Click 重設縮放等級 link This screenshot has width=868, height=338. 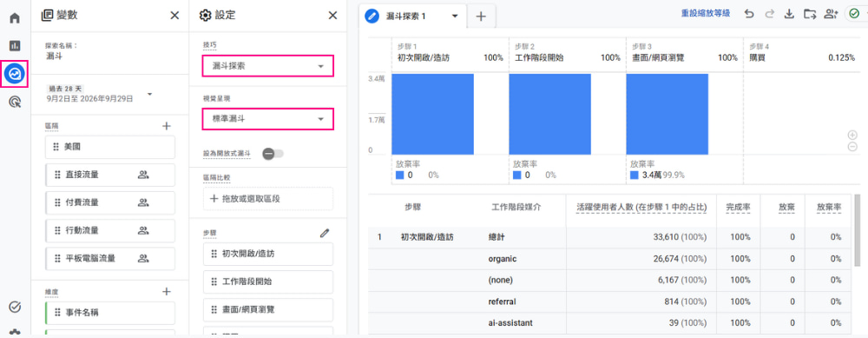point(705,14)
